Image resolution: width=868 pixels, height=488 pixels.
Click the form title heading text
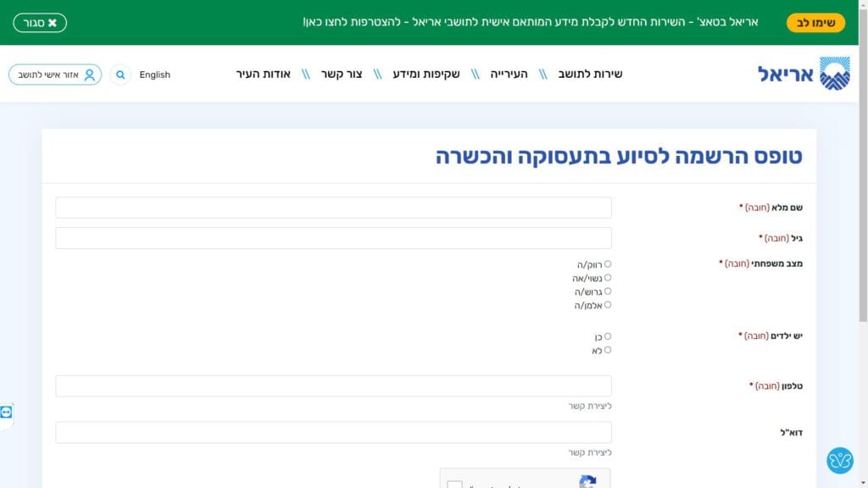pyautogui.click(x=619, y=157)
